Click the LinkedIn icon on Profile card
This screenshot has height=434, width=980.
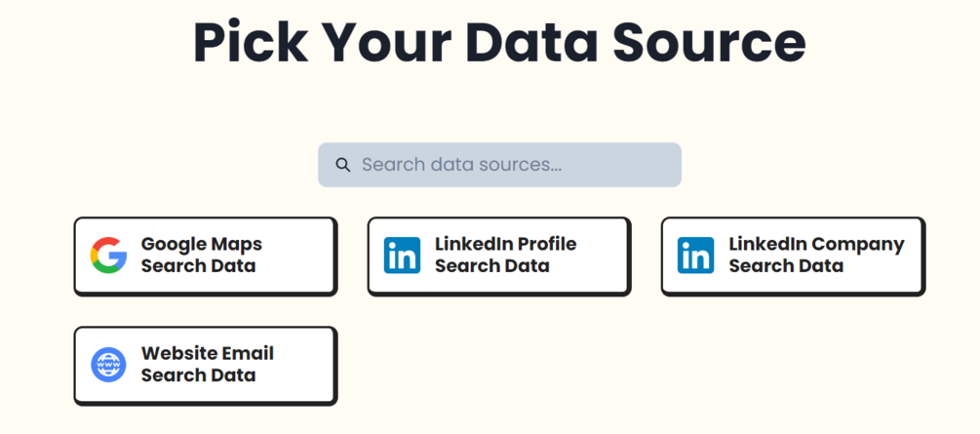[403, 255]
